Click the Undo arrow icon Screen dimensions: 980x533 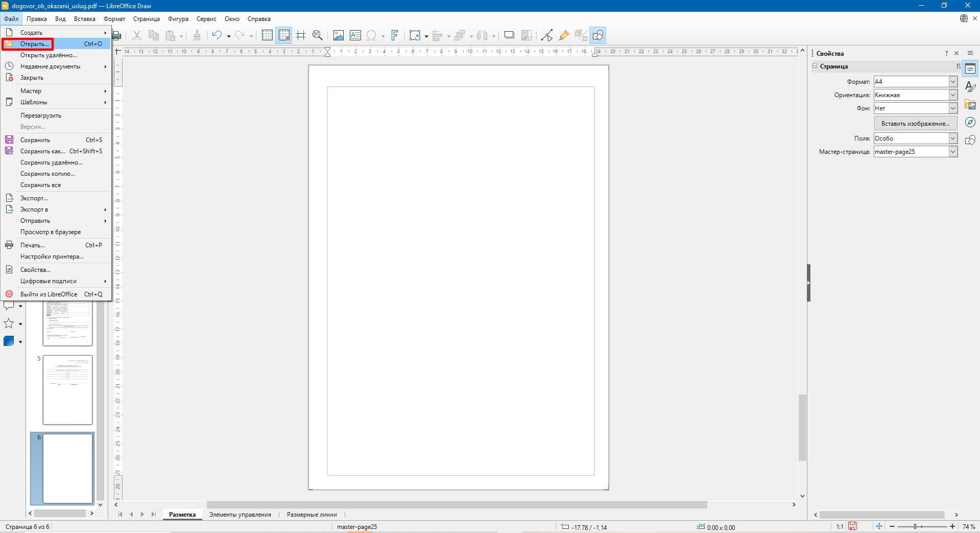[217, 35]
